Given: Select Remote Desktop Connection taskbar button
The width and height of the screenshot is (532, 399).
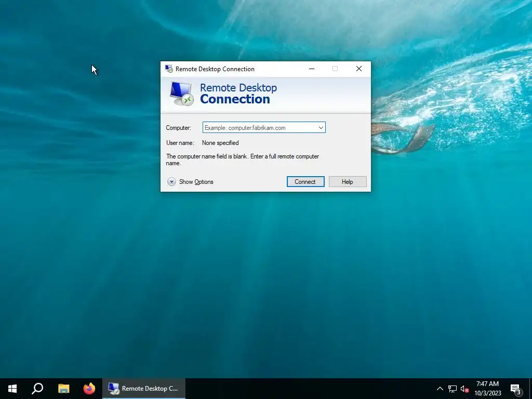Looking at the screenshot, I should pos(144,389).
